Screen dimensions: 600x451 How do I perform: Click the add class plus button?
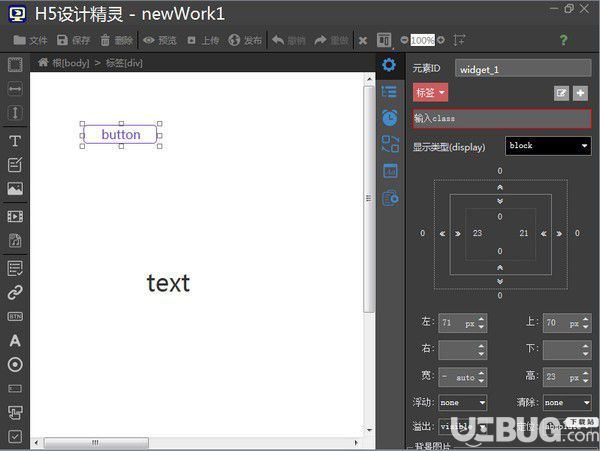point(580,93)
